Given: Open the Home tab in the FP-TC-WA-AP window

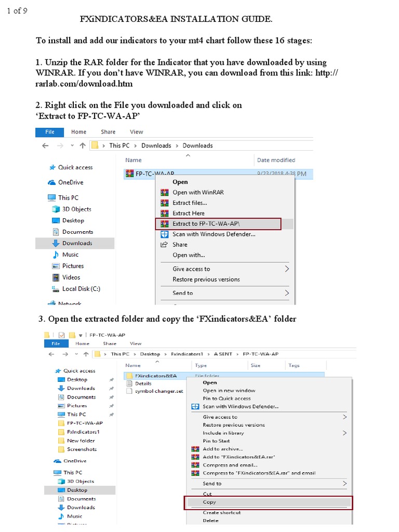Looking at the screenshot, I should (82, 344).
